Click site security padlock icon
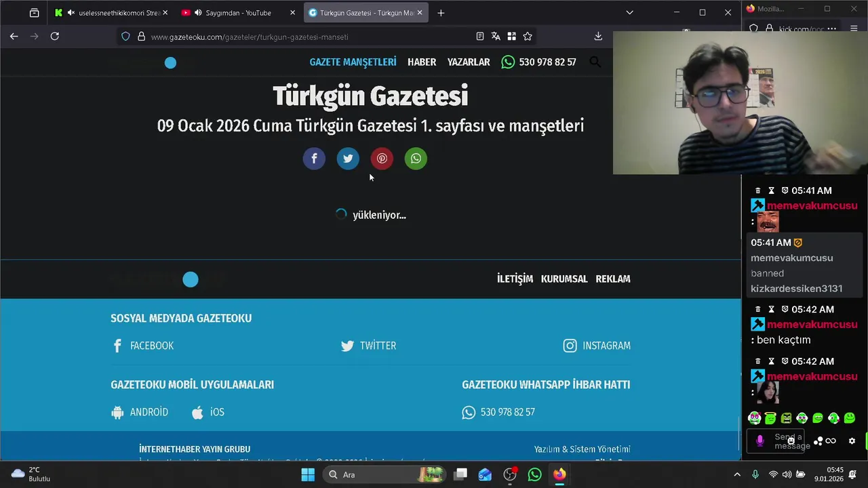This screenshot has height=488, width=868. click(141, 37)
